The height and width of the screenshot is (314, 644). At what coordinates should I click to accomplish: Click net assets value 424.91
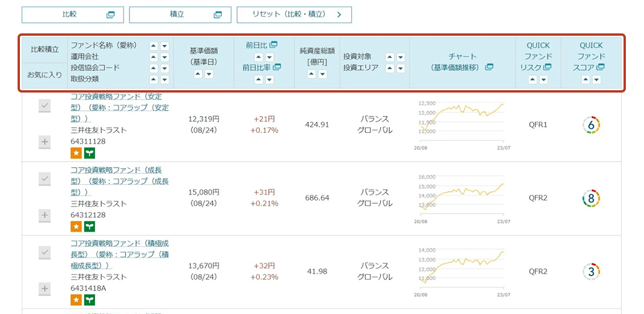pyautogui.click(x=317, y=125)
